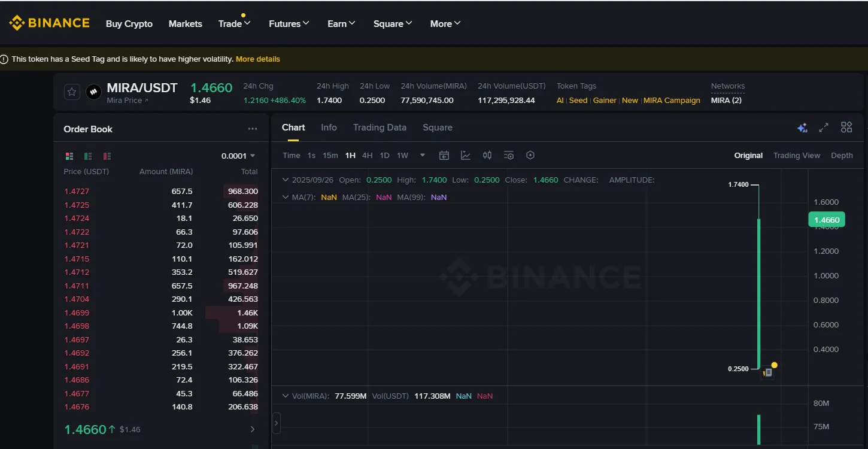868x449 pixels.
Task: Switch to the Info tab
Action: [329, 128]
